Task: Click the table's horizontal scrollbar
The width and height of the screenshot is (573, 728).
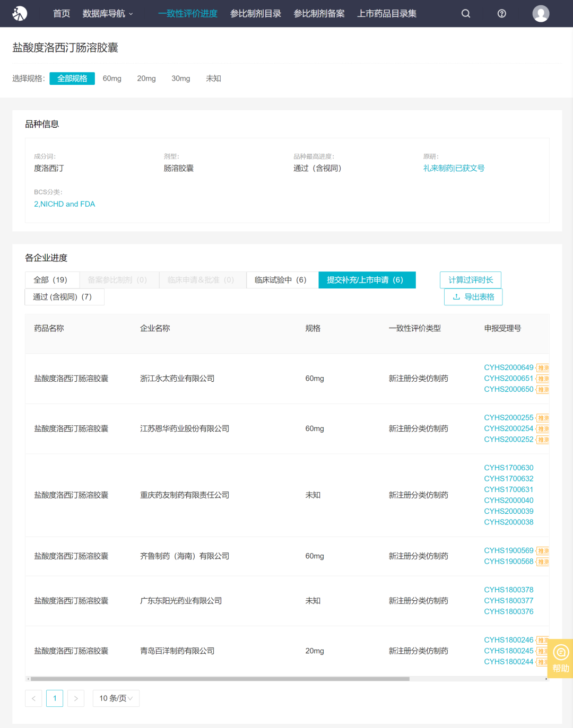Action: (220, 679)
